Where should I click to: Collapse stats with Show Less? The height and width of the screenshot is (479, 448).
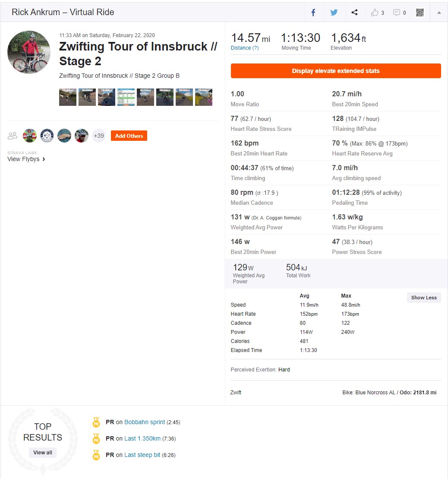(423, 298)
